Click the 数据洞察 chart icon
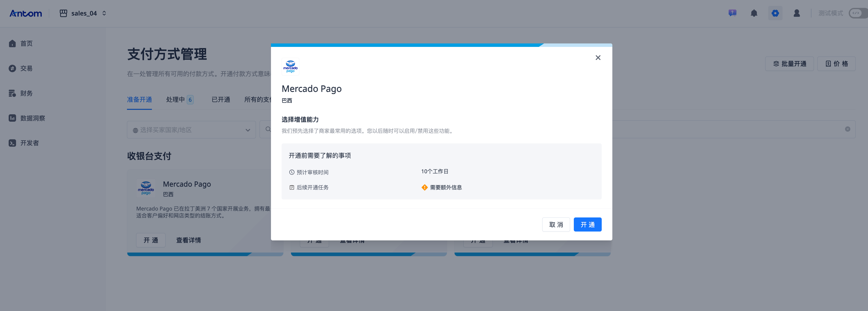 (12, 118)
